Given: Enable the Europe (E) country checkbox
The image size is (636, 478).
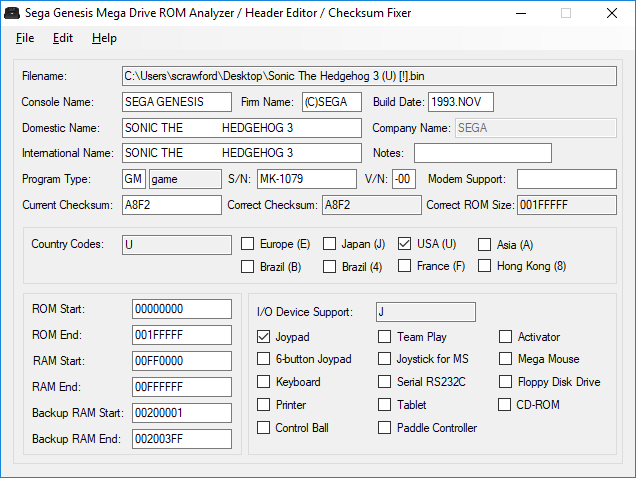Looking at the screenshot, I should click(248, 244).
